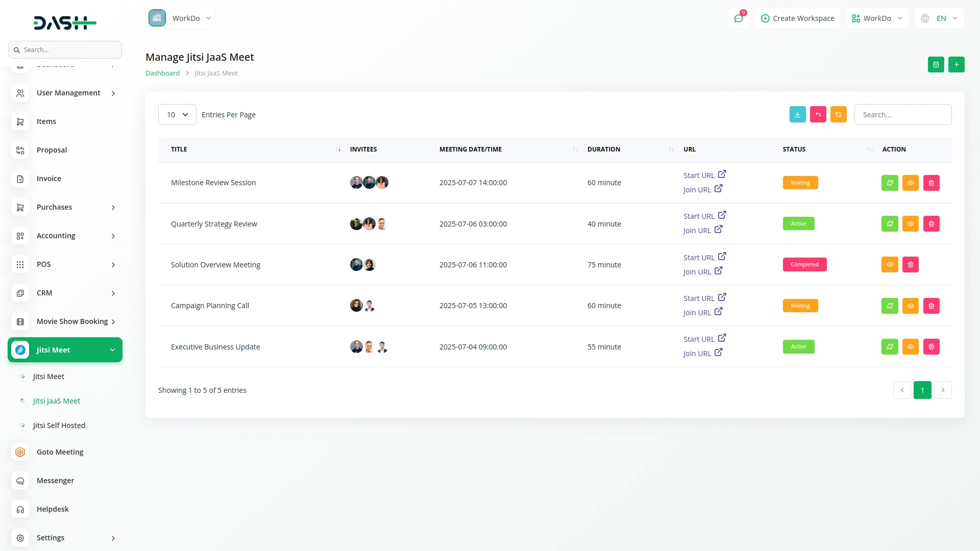Click the green plus create meeting button
Viewport: 980px width, 551px height.
(x=956, y=65)
